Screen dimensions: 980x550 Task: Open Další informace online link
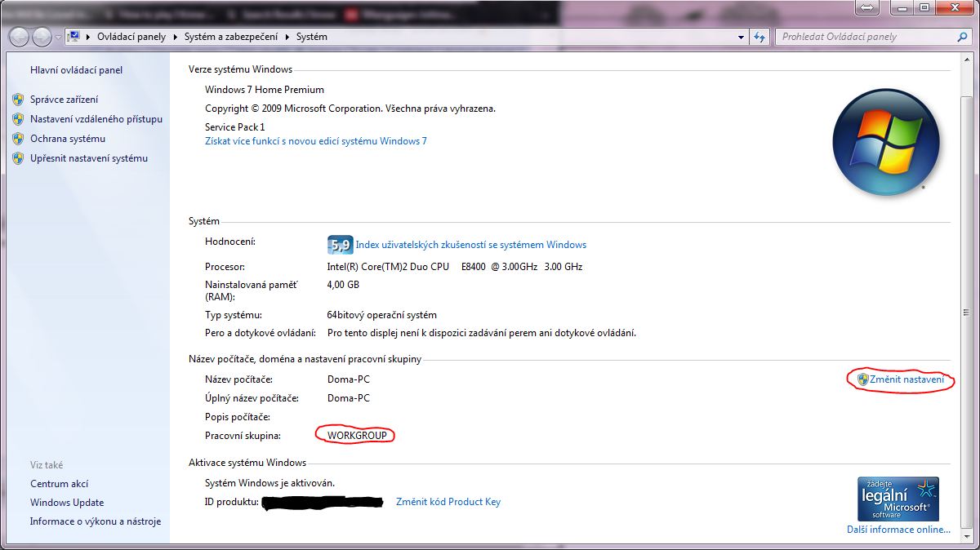tap(898, 530)
